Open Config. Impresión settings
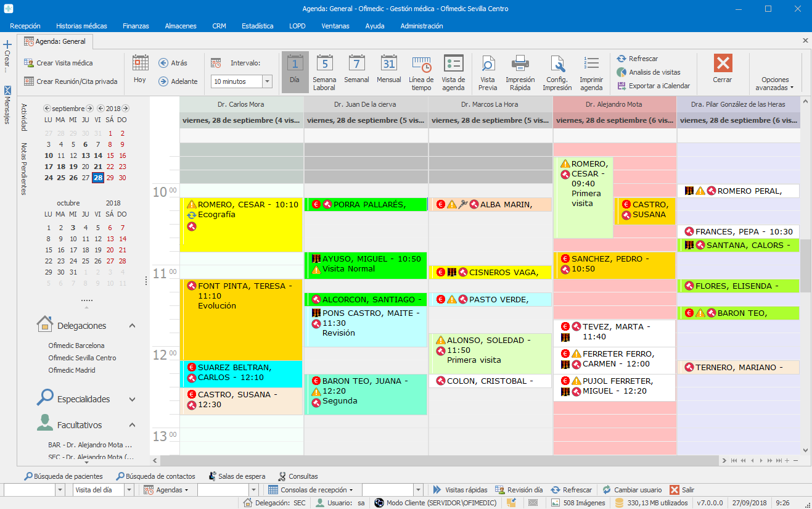 (x=557, y=64)
